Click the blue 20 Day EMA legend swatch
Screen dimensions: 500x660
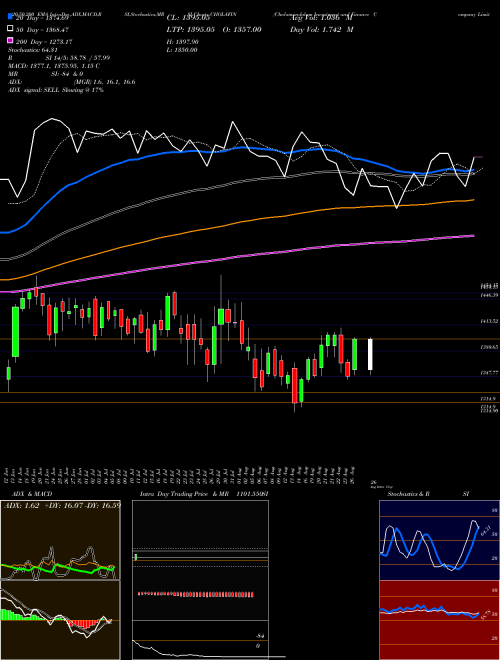click(10, 17)
